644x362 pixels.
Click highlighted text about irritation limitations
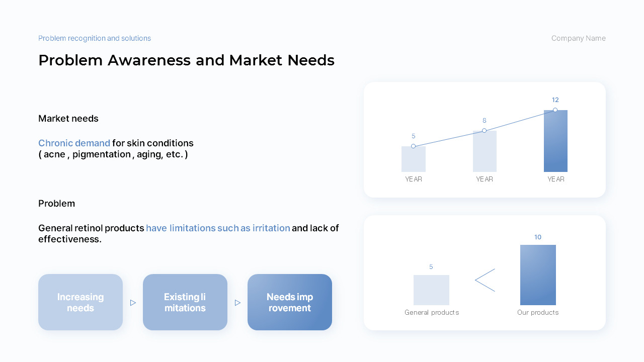(x=218, y=228)
